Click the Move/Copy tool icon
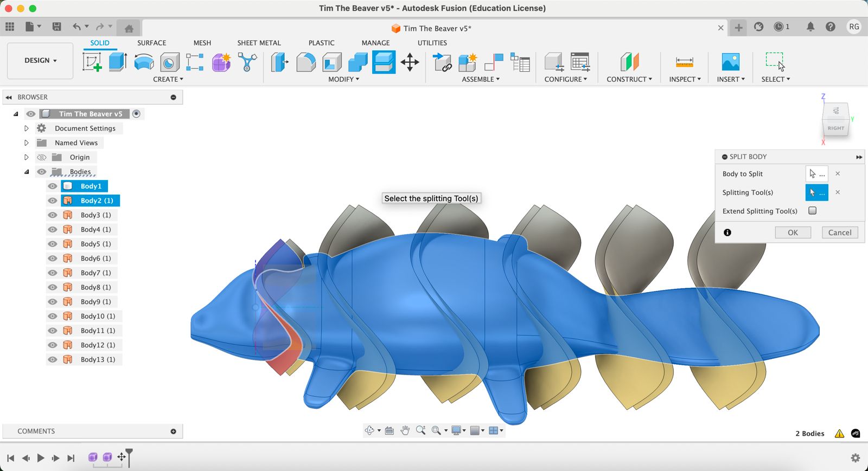 tap(410, 62)
